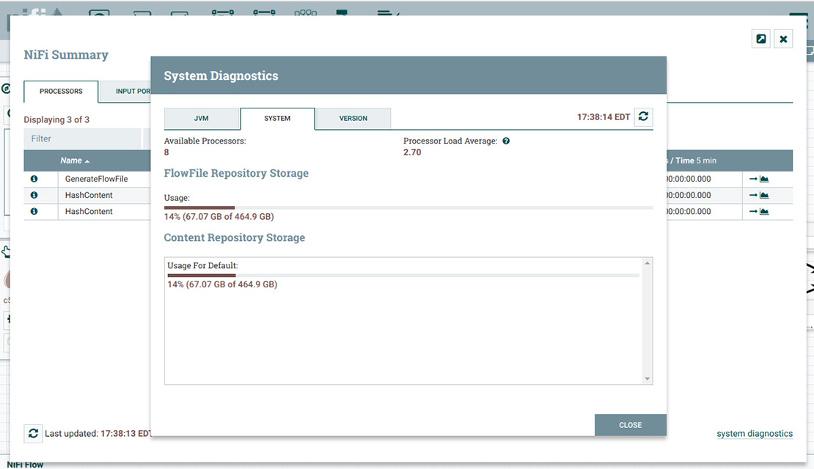View details info for first HashContent
This screenshot has height=469, width=814.
(34, 195)
